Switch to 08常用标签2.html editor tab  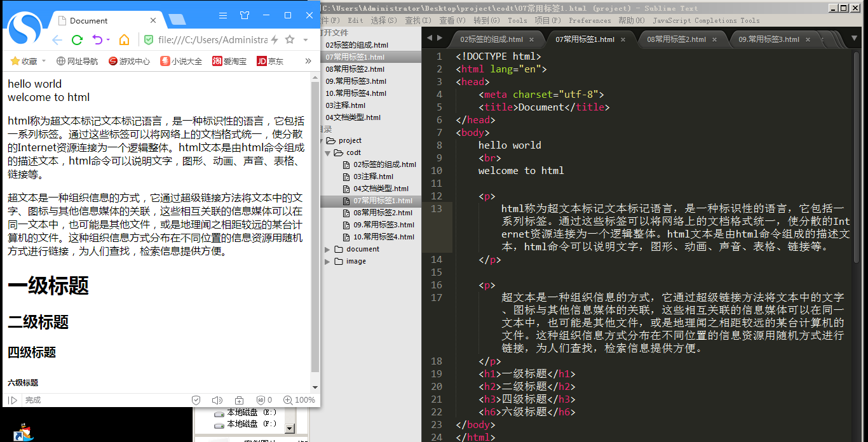point(676,39)
